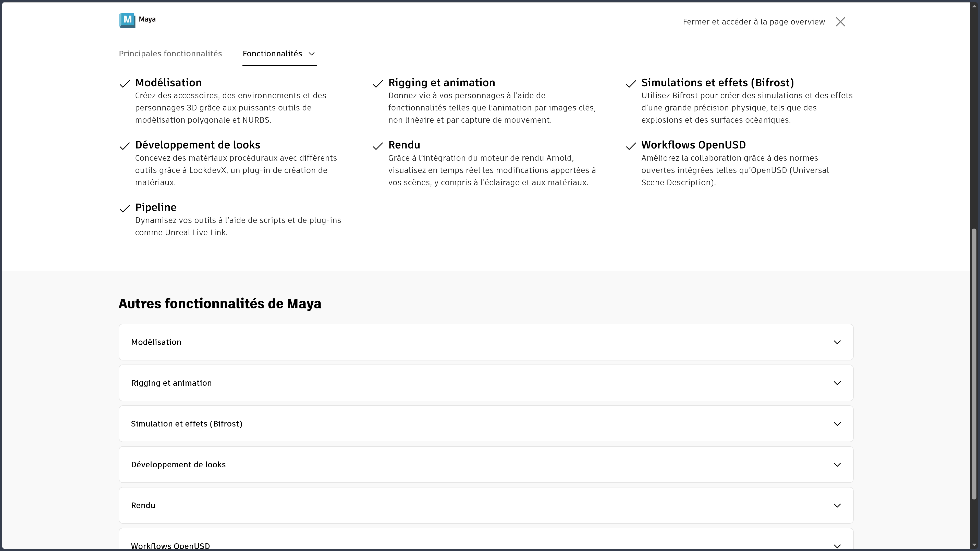The width and height of the screenshot is (980, 551).
Task: Click the description starting 'Utilisez Bifrost pour créer'
Action: tap(747, 108)
